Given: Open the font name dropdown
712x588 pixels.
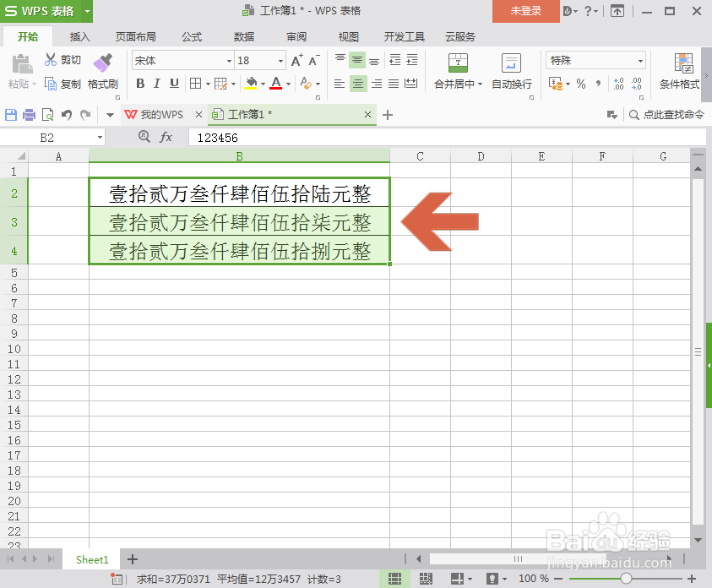Looking at the screenshot, I should point(228,60).
